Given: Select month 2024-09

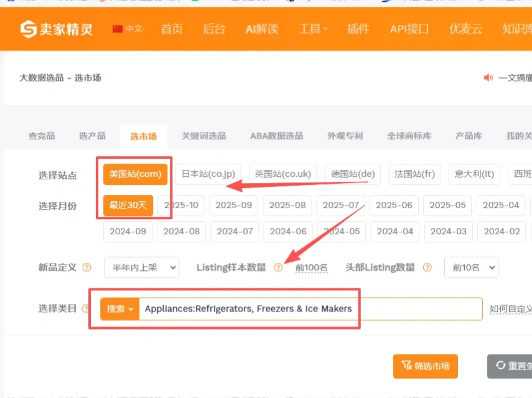Looking at the screenshot, I should tap(128, 232).
